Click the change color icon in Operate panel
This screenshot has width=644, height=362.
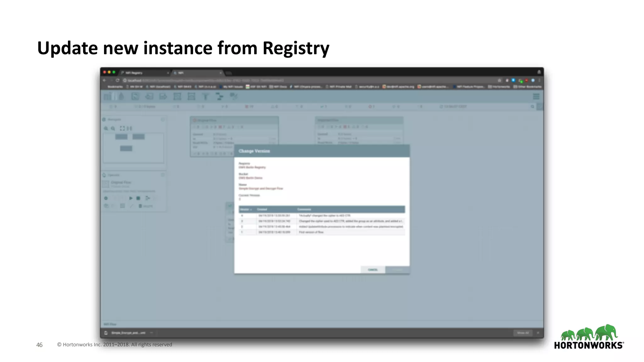(131, 206)
